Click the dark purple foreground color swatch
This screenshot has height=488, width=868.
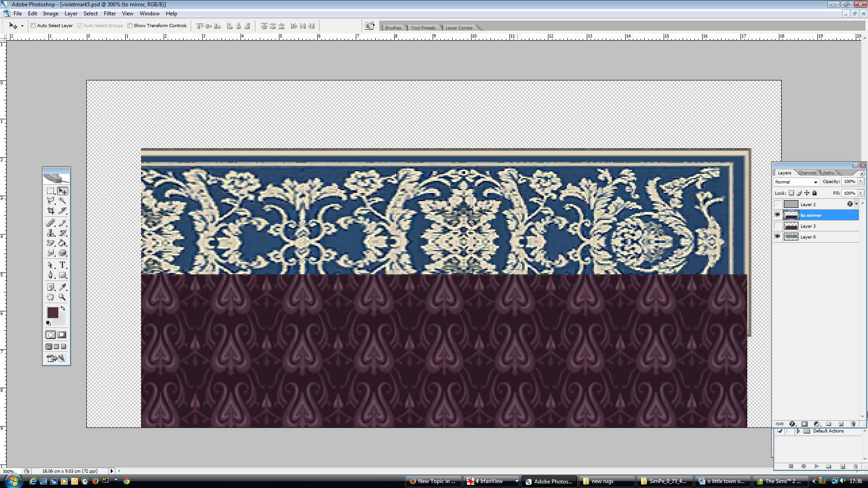coord(52,312)
